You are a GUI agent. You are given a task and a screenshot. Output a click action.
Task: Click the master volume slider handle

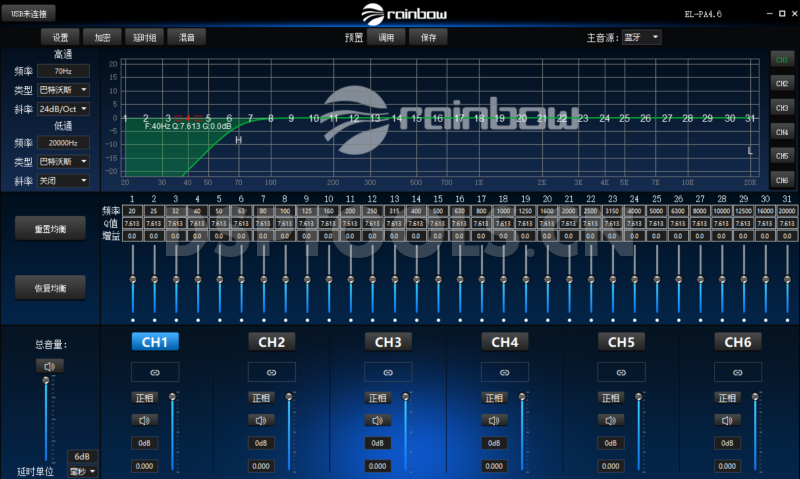(46, 380)
